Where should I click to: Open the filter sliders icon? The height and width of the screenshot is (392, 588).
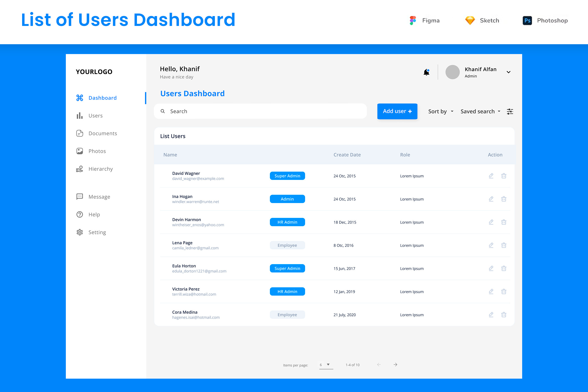tap(510, 111)
